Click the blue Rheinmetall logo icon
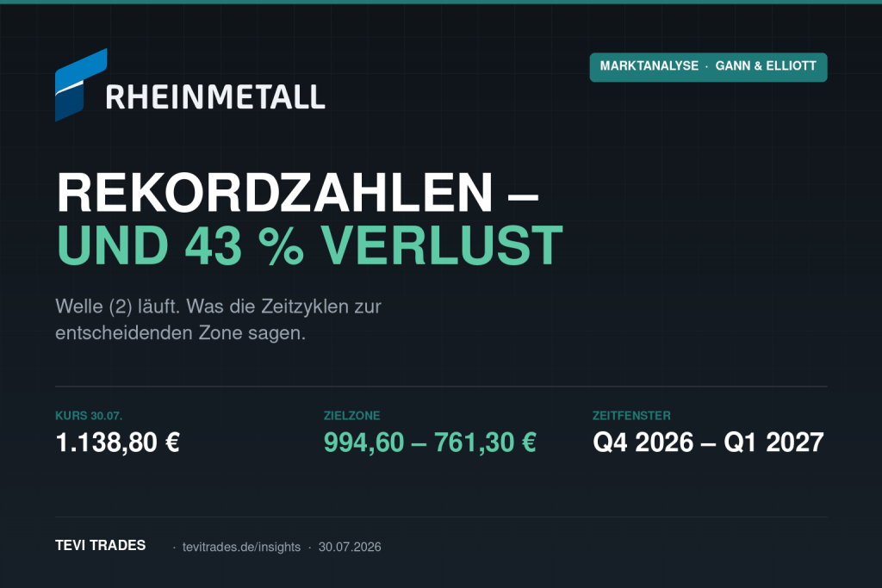This screenshot has width=882, height=588. tap(81, 85)
